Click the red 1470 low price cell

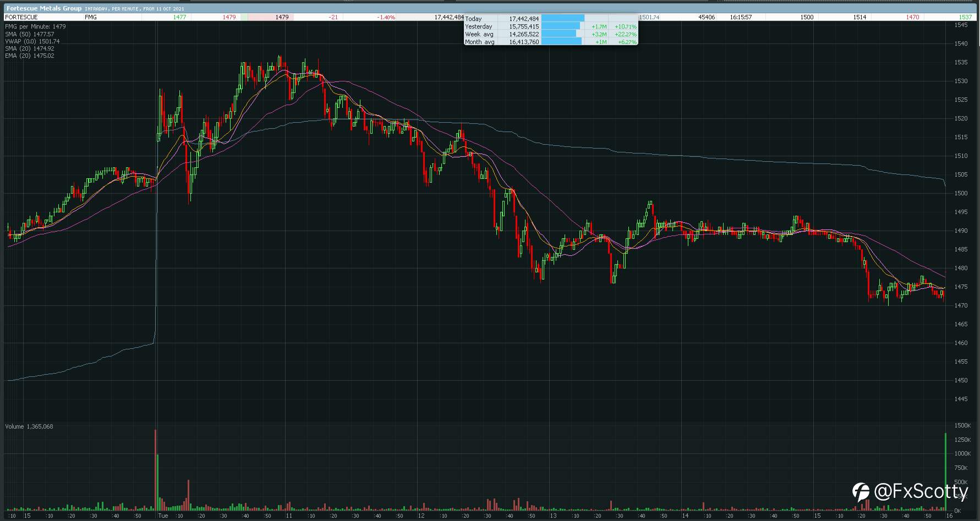[912, 17]
